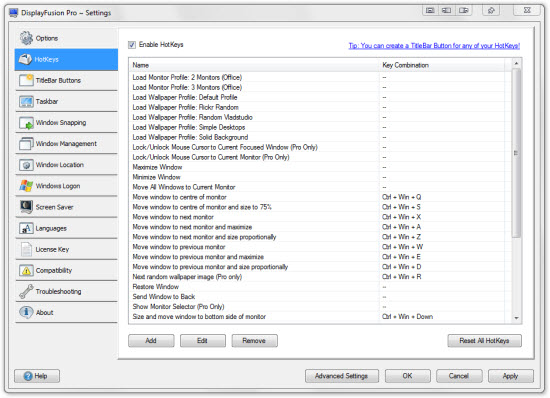Image resolution: width=550 pixels, height=398 pixels.
Task: Click the Apply button
Action: point(510,376)
